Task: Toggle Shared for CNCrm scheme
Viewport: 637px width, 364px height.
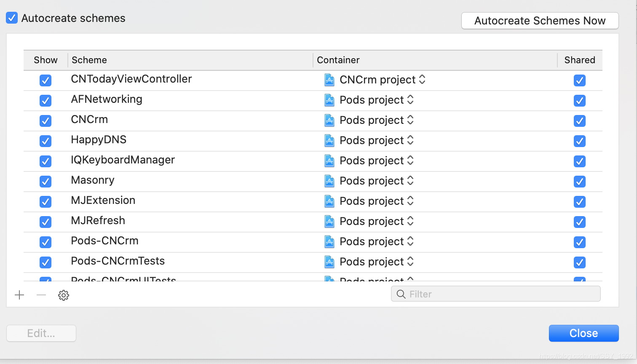Action: (580, 121)
